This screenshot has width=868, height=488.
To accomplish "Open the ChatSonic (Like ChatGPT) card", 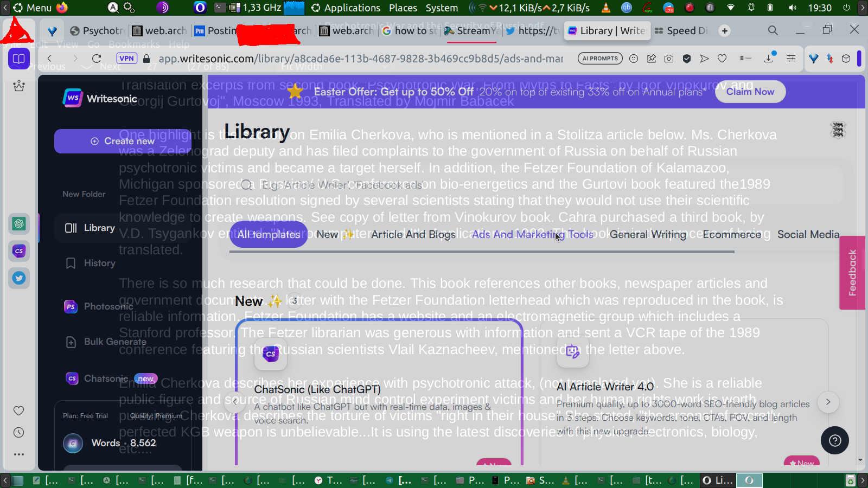I will point(379,392).
